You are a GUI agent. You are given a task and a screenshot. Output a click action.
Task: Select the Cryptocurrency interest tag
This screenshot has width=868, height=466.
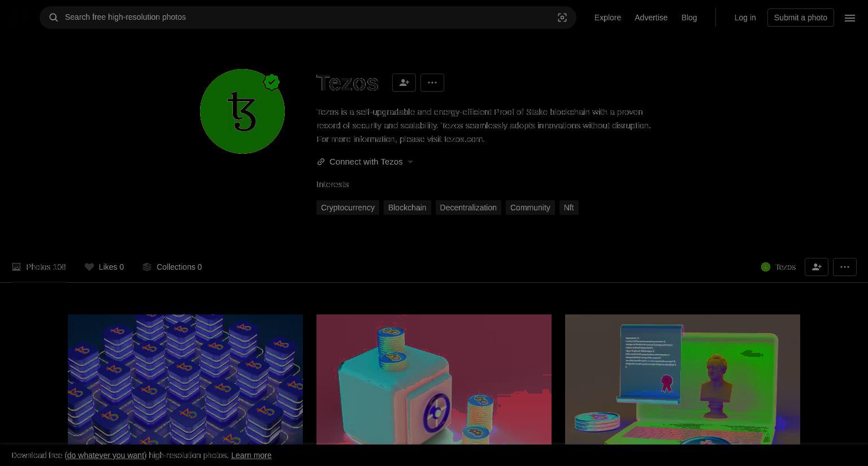coord(348,208)
